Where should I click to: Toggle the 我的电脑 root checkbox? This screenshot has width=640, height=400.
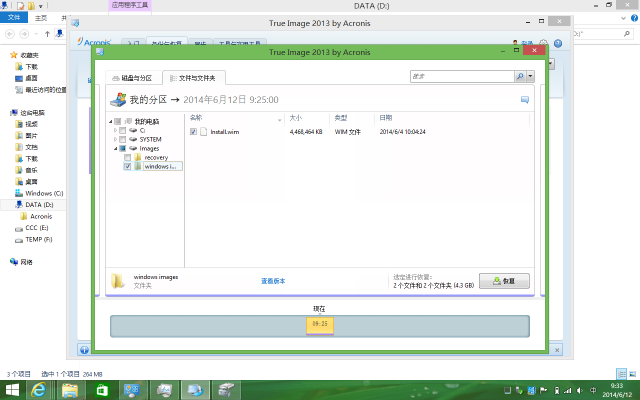coord(118,121)
